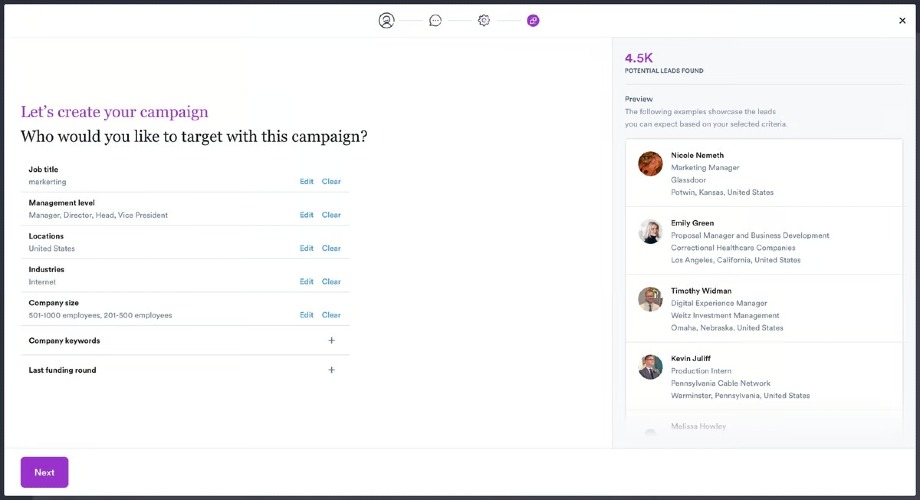Select the Nicole Nemeth lead name
The image size is (920, 500).
tap(697, 155)
